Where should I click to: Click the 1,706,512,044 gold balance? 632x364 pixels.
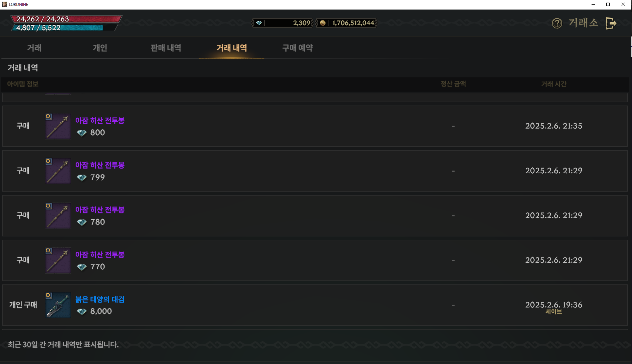pos(353,23)
